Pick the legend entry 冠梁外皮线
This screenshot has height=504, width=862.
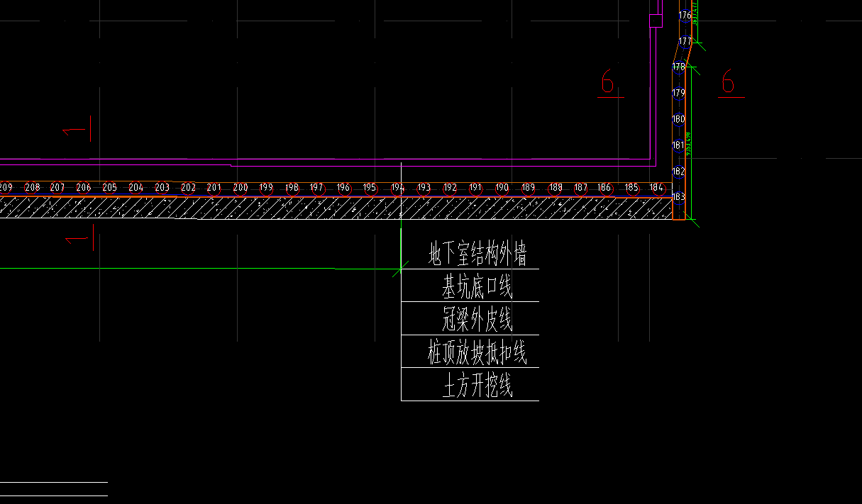[477, 320]
